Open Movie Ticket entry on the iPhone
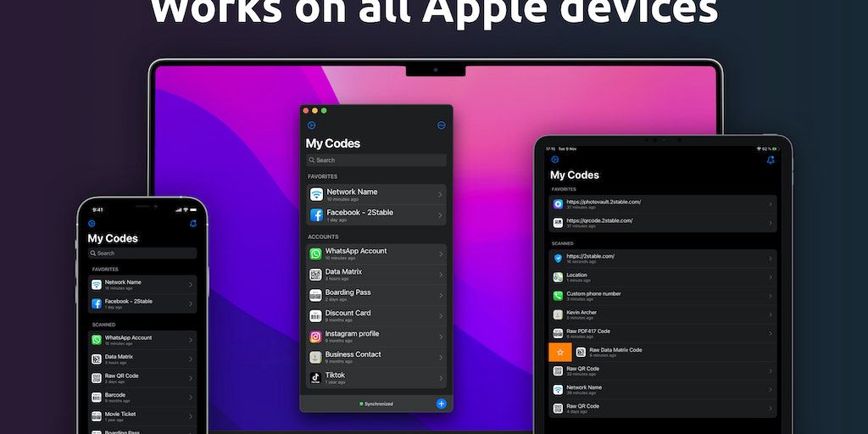The image size is (868, 434). point(142,415)
